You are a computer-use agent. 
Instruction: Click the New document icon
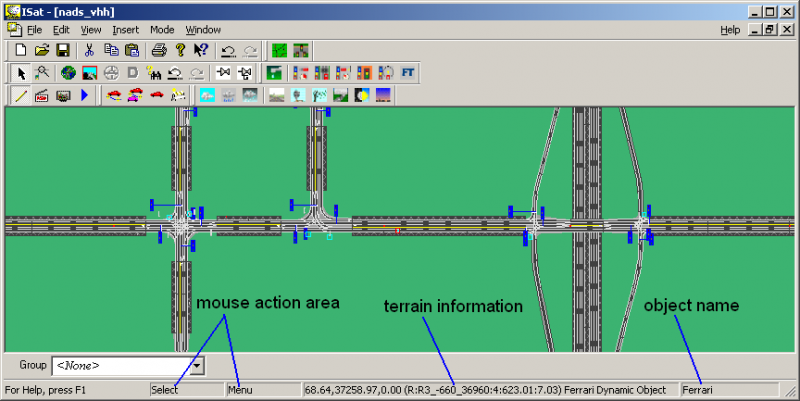coord(20,50)
